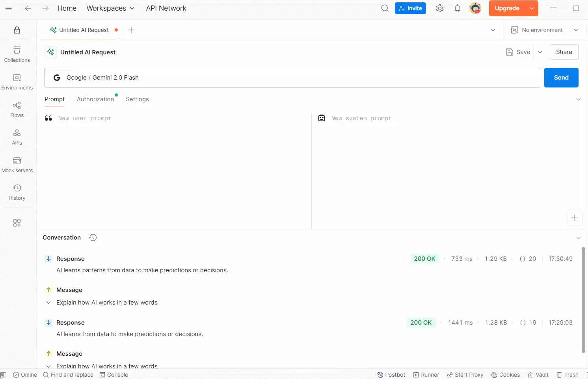The image size is (588, 379).
Task: Click the No environment icon
Action: tap(514, 30)
